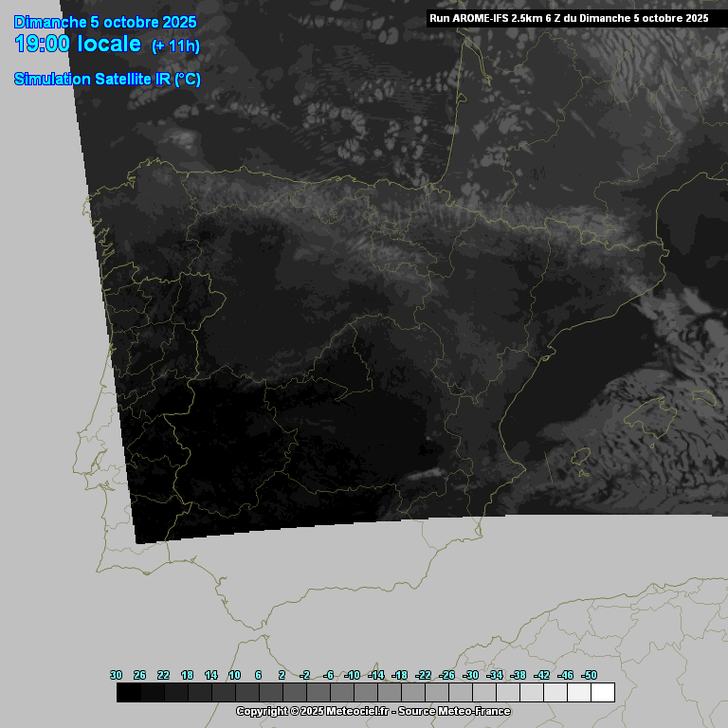Viewport: 728px width, 728px height.
Task: Select the legend swatch under the 14 label
Action: (x=223, y=693)
